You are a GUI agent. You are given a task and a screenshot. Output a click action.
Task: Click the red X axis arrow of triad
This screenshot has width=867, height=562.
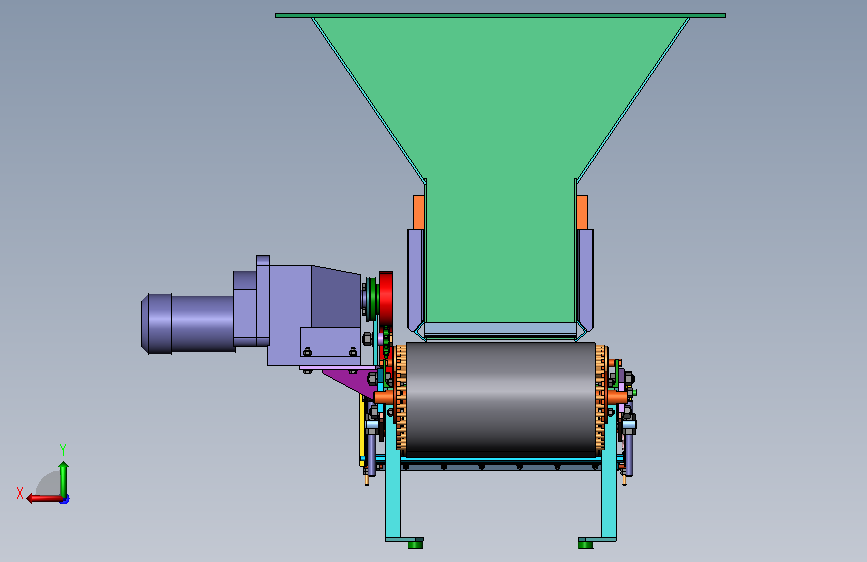(x=44, y=499)
